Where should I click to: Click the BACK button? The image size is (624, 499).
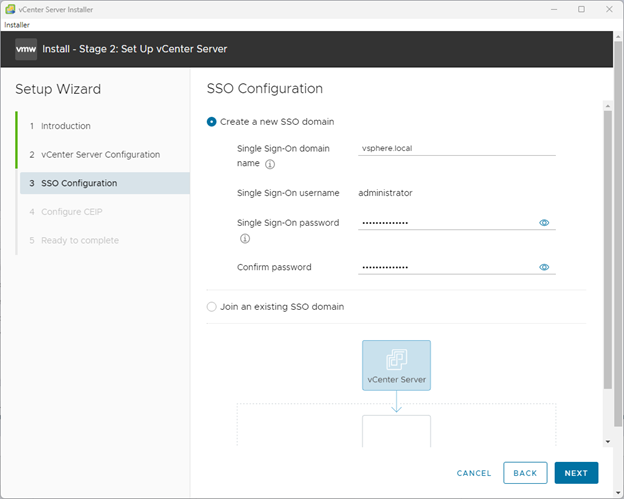pos(525,473)
